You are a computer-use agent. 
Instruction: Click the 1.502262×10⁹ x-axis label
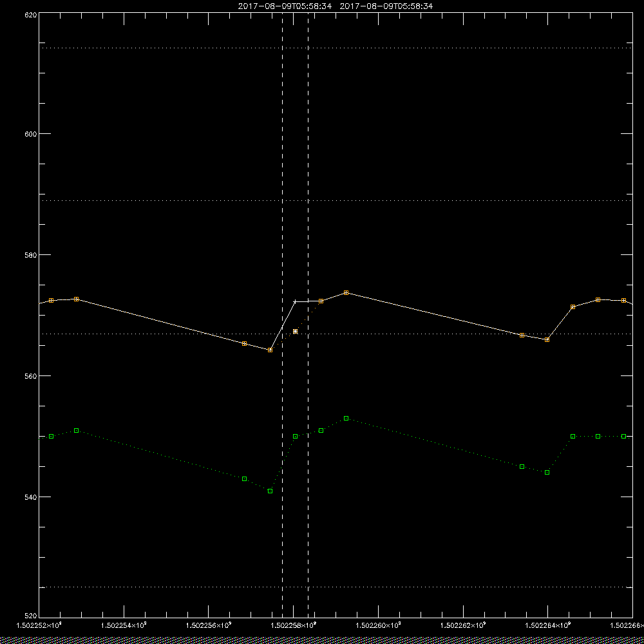(463, 625)
